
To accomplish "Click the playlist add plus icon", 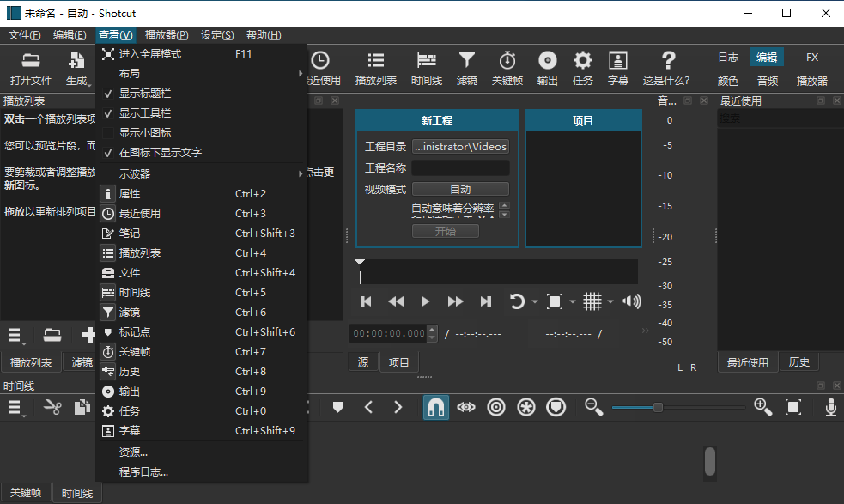I will tap(88, 335).
